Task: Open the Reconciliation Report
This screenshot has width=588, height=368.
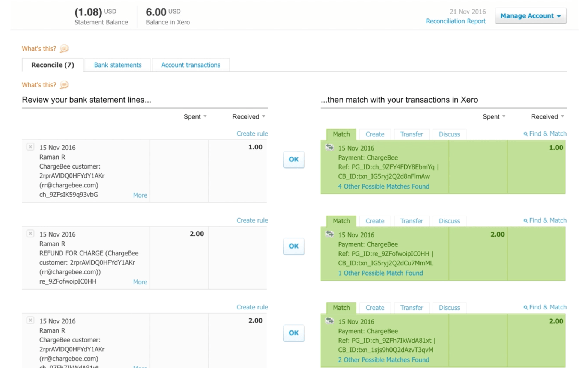Action: tap(455, 21)
